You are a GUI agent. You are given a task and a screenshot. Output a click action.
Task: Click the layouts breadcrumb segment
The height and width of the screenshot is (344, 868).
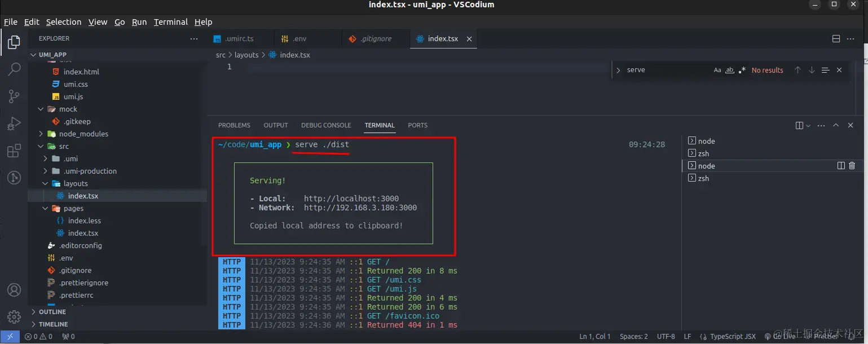pyautogui.click(x=246, y=55)
